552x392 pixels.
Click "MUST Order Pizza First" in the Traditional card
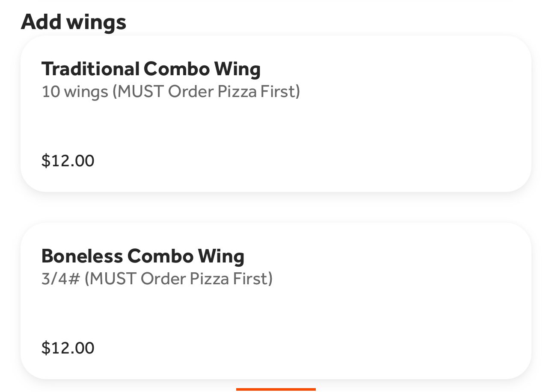point(207,91)
